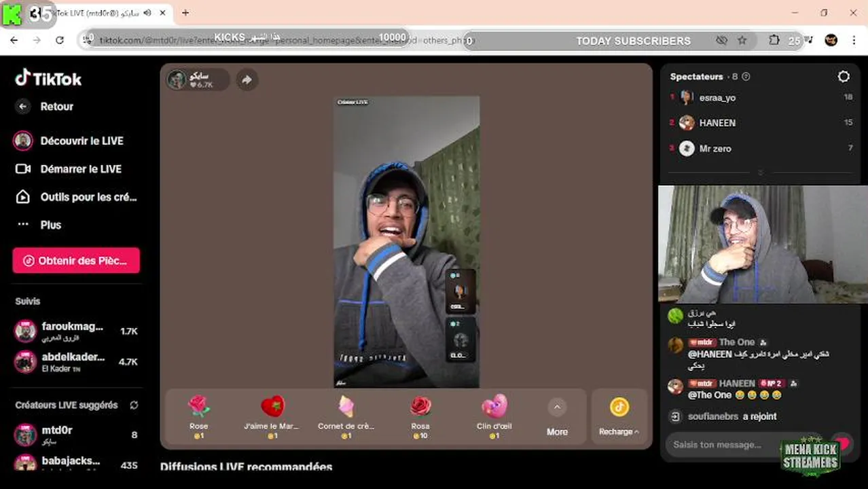Open the browser profile avatar
Screen dimensions: 868x489
pos(831,40)
